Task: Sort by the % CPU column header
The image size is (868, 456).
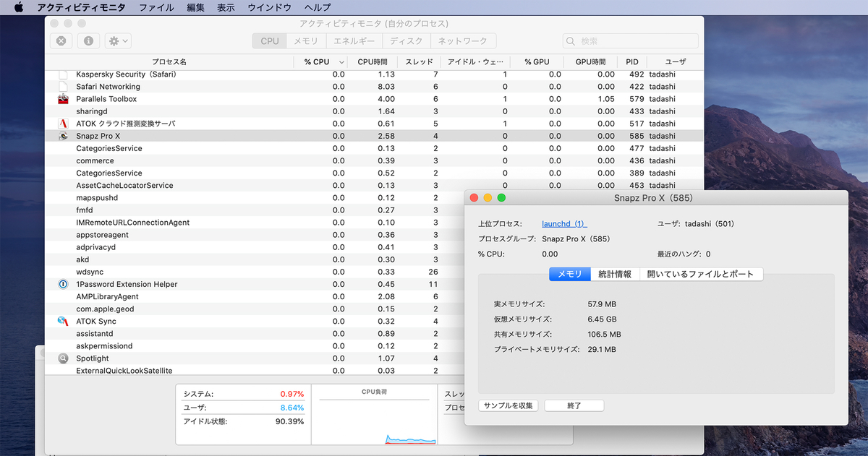Action: click(x=320, y=62)
